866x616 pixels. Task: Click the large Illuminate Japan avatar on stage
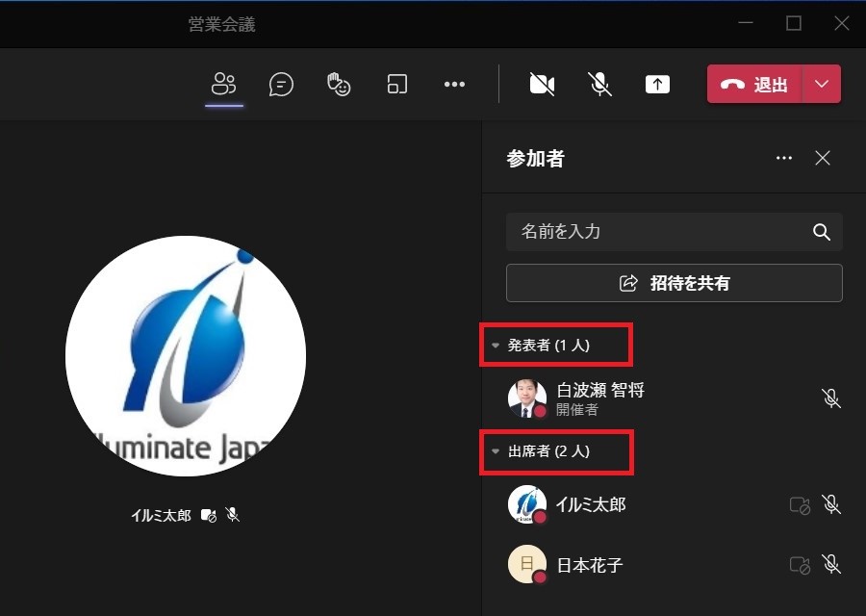click(186, 356)
